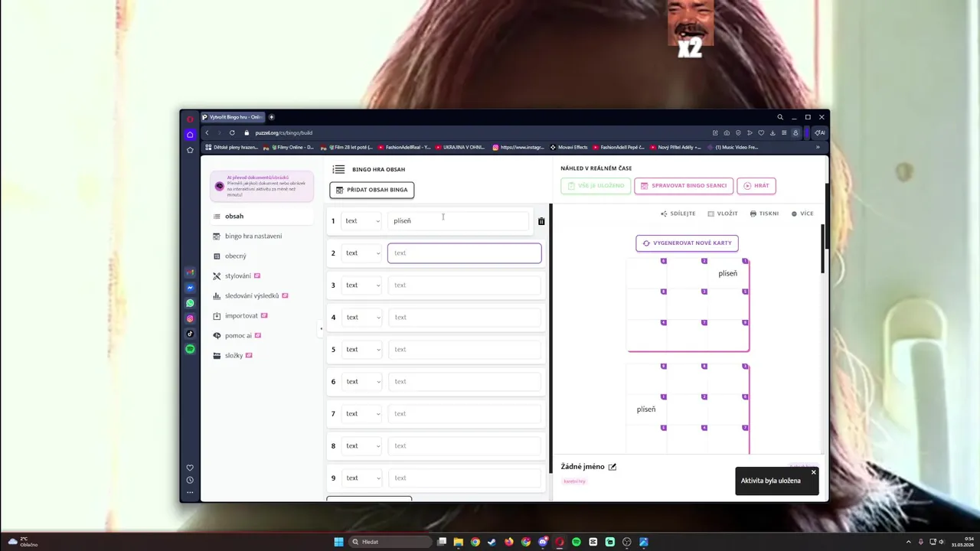Click the Opera AI icon in the toolbar
980x551 pixels.
tap(819, 132)
